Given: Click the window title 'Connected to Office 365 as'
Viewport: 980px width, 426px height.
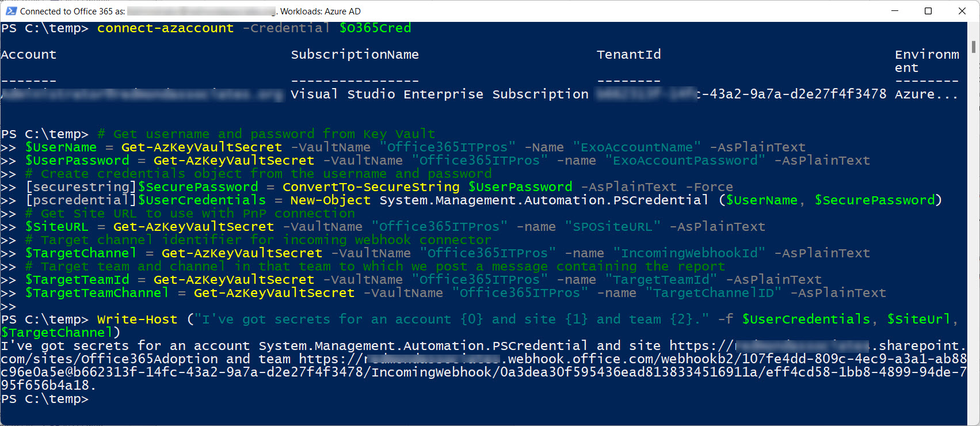Looking at the screenshot, I should (x=73, y=11).
